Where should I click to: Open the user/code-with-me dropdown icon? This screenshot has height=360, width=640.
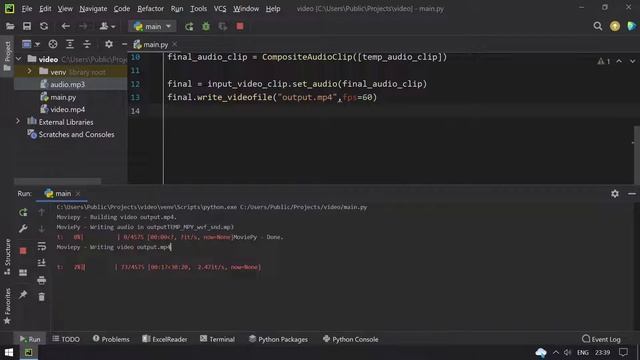[107, 27]
